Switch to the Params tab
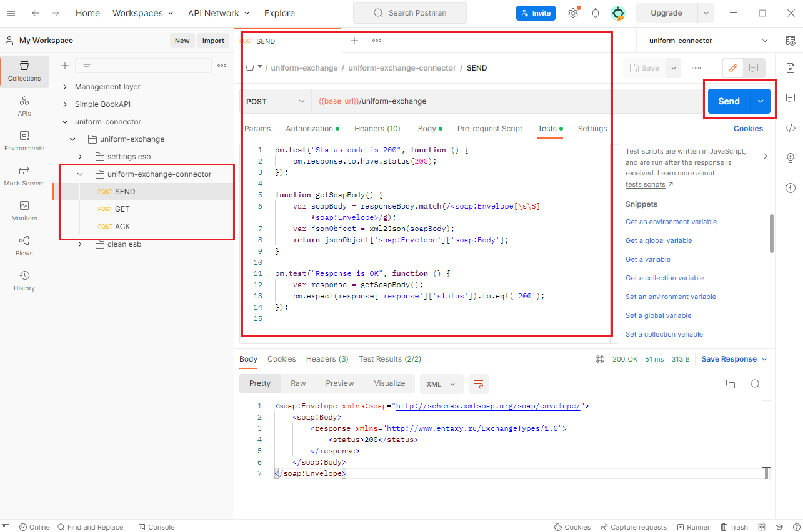The image size is (803, 532). [257, 129]
